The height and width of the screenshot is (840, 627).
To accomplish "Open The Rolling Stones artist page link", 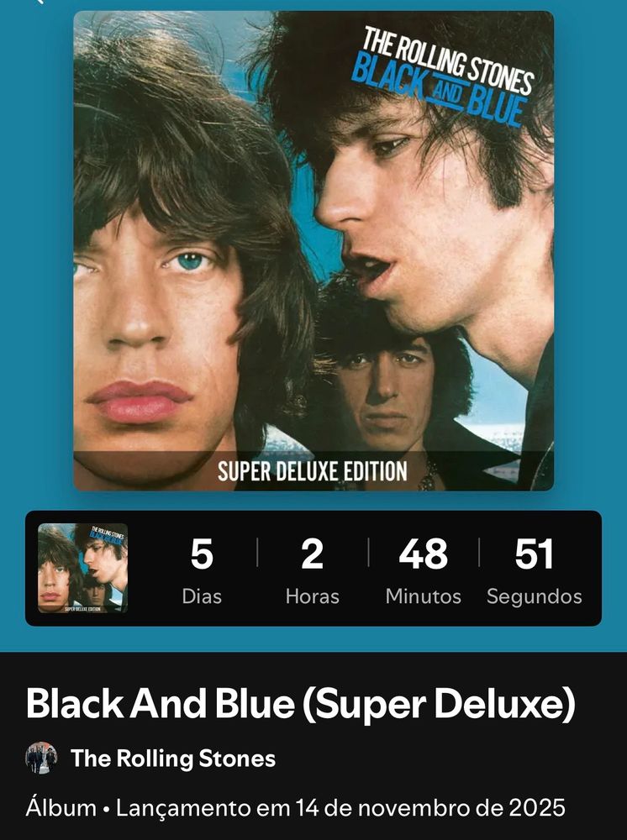I will (x=173, y=759).
